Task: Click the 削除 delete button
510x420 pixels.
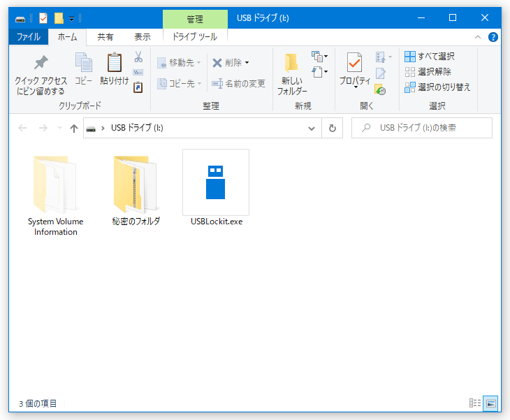Action: (x=227, y=62)
